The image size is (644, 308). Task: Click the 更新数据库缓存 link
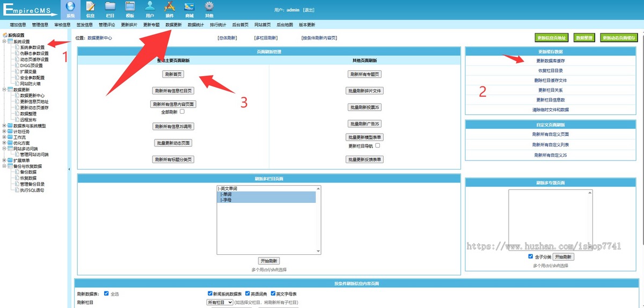coord(550,61)
